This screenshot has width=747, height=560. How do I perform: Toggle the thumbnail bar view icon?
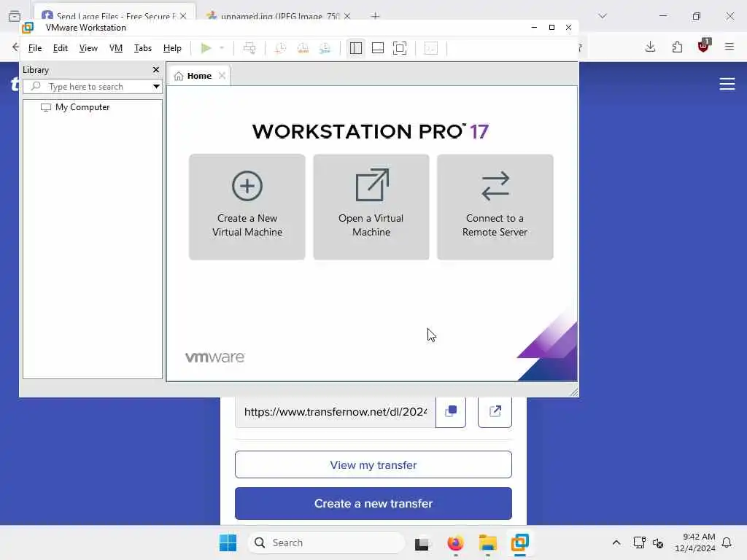click(378, 48)
